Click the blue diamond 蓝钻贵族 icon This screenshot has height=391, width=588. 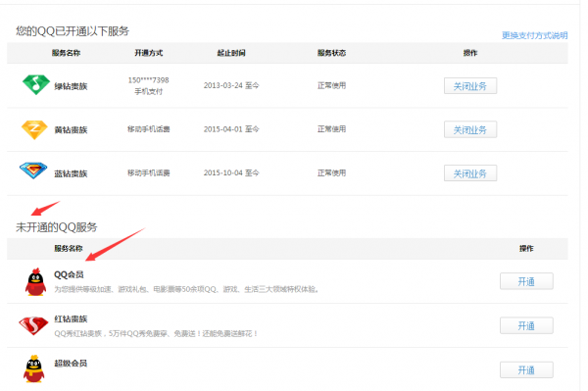33,171
